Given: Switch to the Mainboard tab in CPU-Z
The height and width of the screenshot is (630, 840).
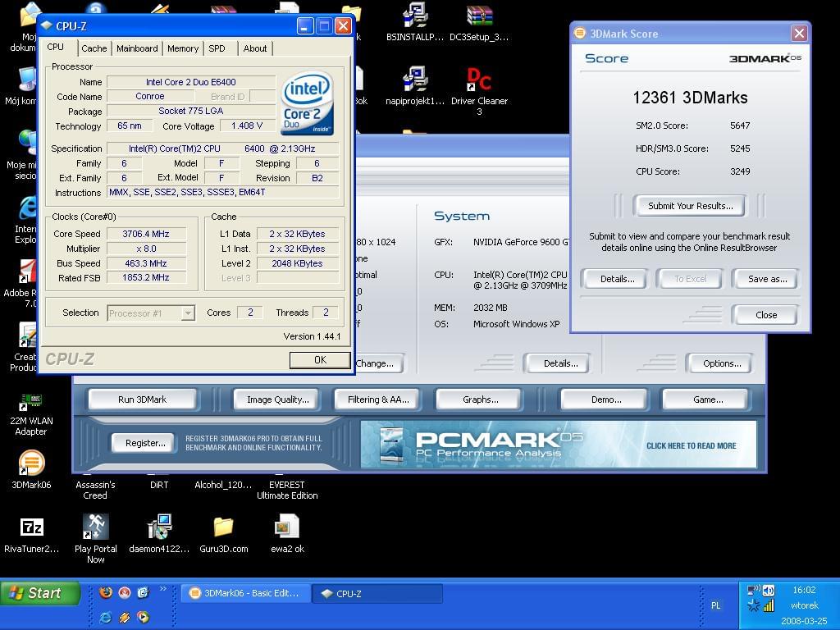Looking at the screenshot, I should [x=137, y=48].
